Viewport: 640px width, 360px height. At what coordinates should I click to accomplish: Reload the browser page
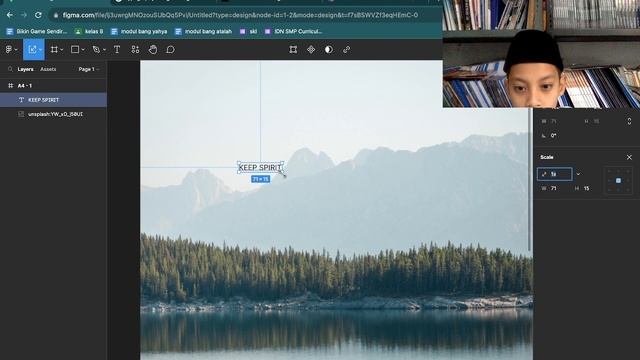coord(38,15)
